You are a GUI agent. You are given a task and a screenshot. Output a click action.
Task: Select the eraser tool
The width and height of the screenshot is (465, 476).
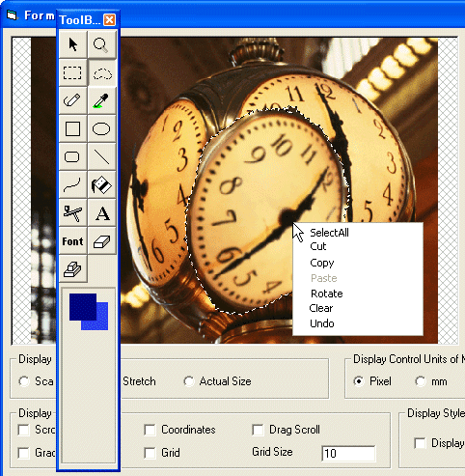101,241
